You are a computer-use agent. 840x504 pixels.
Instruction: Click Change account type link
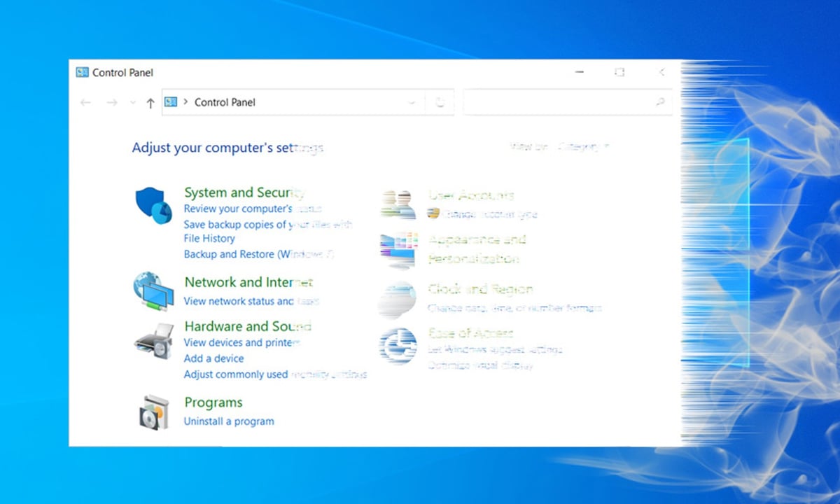(489, 214)
